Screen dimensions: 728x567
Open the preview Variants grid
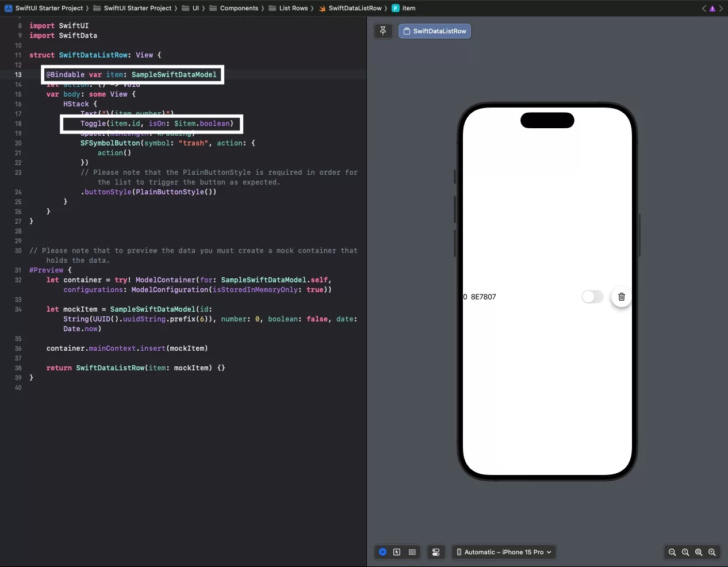(x=412, y=552)
